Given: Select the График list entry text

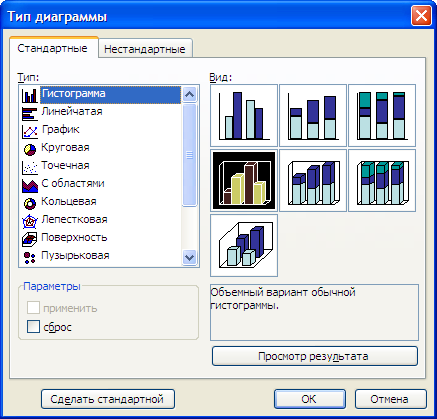Looking at the screenshot, I should tap(61, 130).
